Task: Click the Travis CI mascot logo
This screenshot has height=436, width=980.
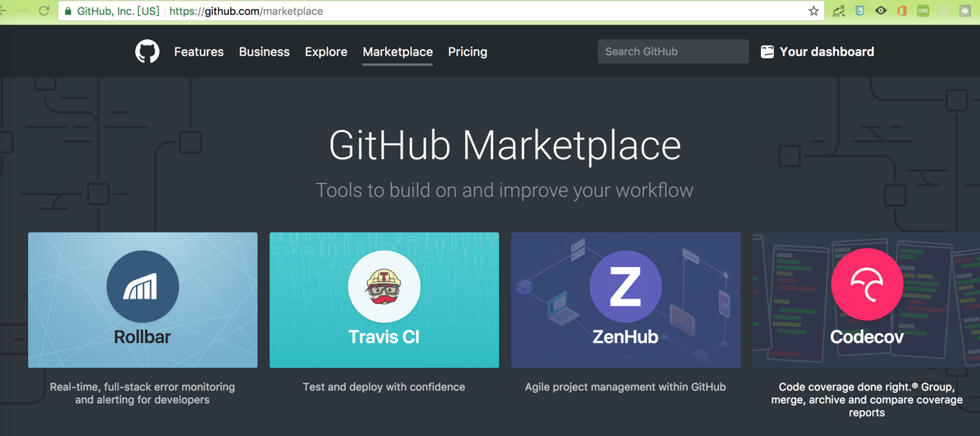Action: pos(384,287)
